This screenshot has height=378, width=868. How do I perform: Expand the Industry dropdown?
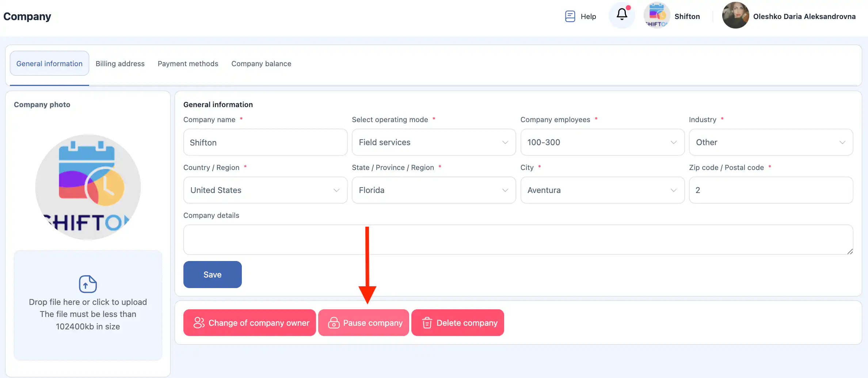(770, 142)
